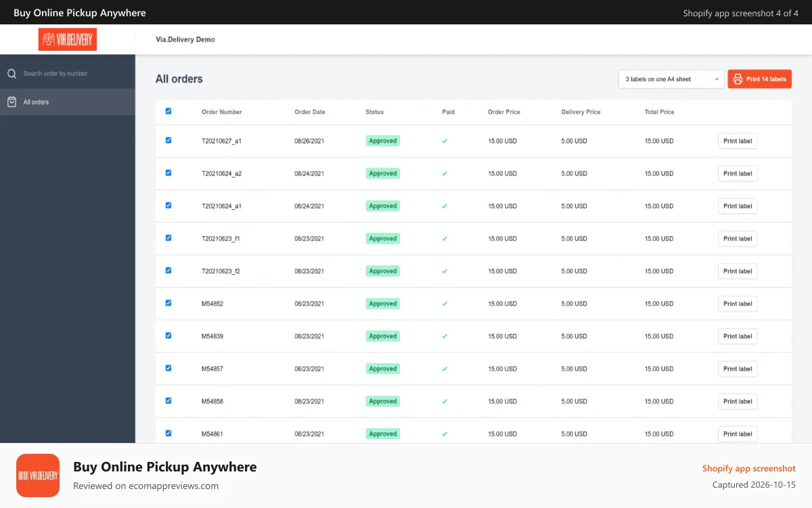Click paid checkmark for order T20210624_a1
This screenshot has height=508, width=812.
pos(445,206)
